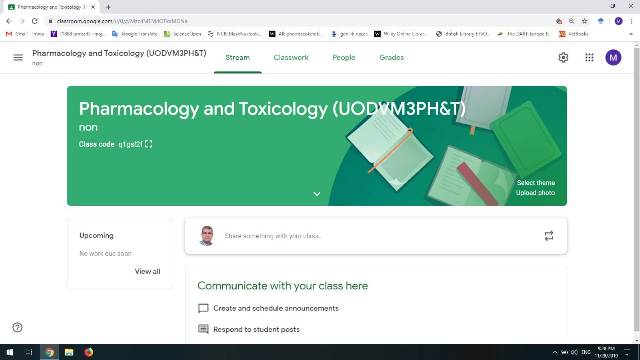Bookmark this page with star icon
Screen dimensions: 640x360
tap(584, 21)
